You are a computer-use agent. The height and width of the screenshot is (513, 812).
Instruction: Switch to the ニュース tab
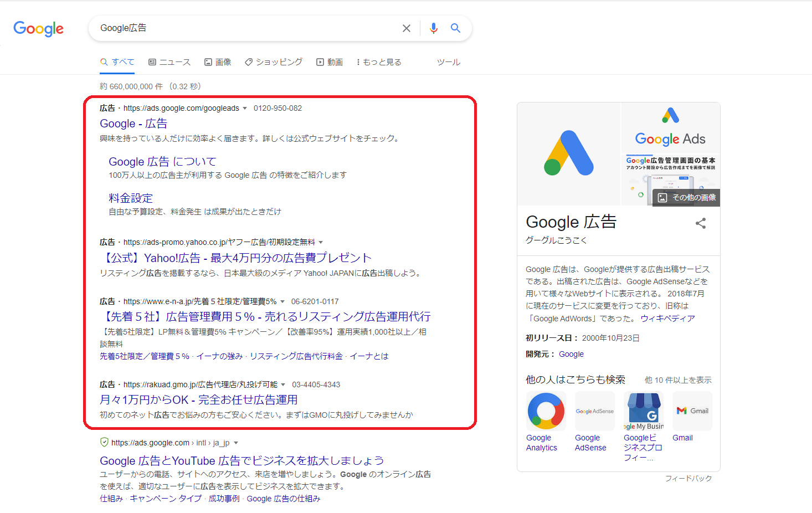coord(169,62)
